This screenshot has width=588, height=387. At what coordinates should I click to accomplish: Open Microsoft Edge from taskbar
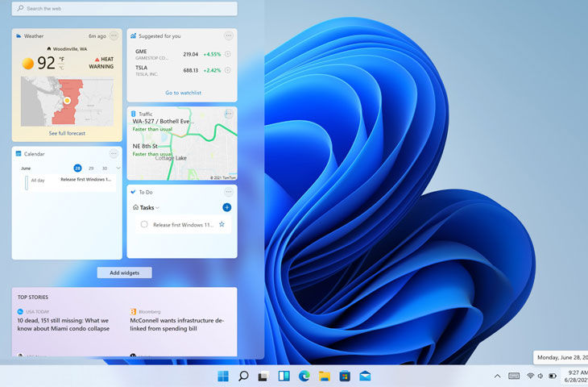pyautogui.click(x=304, y=376)
